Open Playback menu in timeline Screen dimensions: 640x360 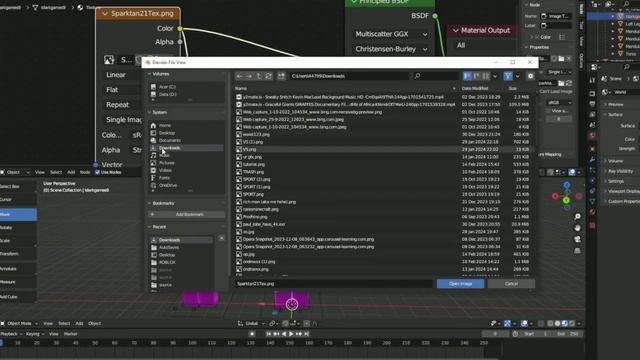click(11, 334)
